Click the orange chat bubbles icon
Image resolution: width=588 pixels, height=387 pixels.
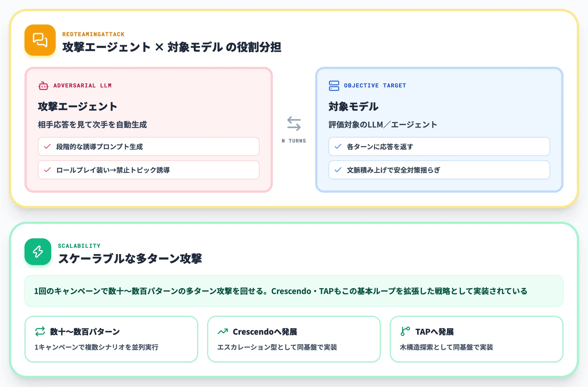(x=40, y=40)
